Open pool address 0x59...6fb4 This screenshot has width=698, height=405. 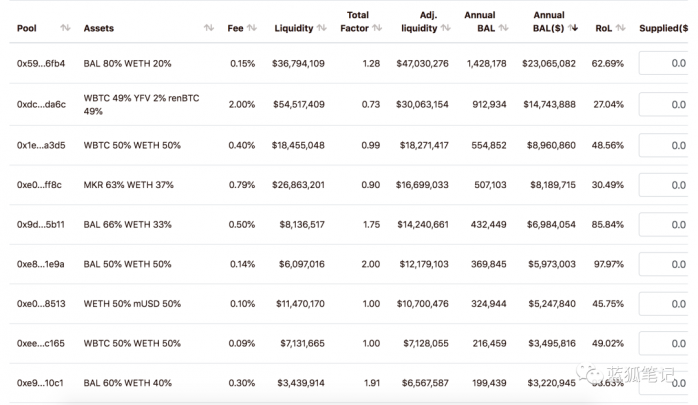pos(41,64)
